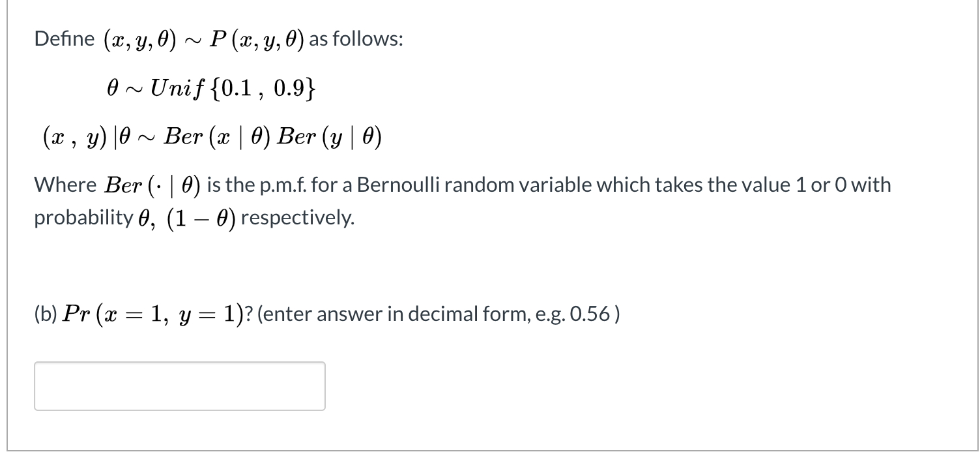Select the text 'as follows:'
Image resolution: width=980 pixels, height=454 pixels.
pos(357,39)
